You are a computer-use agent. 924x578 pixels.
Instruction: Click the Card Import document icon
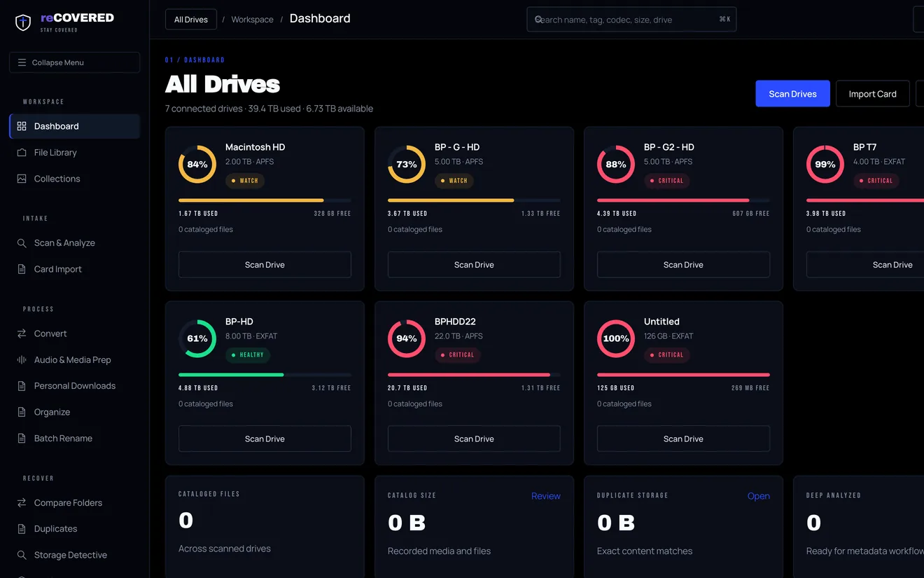(22, 269)
